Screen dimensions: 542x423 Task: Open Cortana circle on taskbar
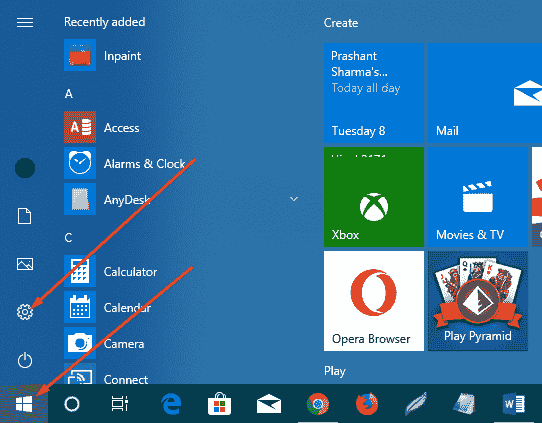[72, 404]
